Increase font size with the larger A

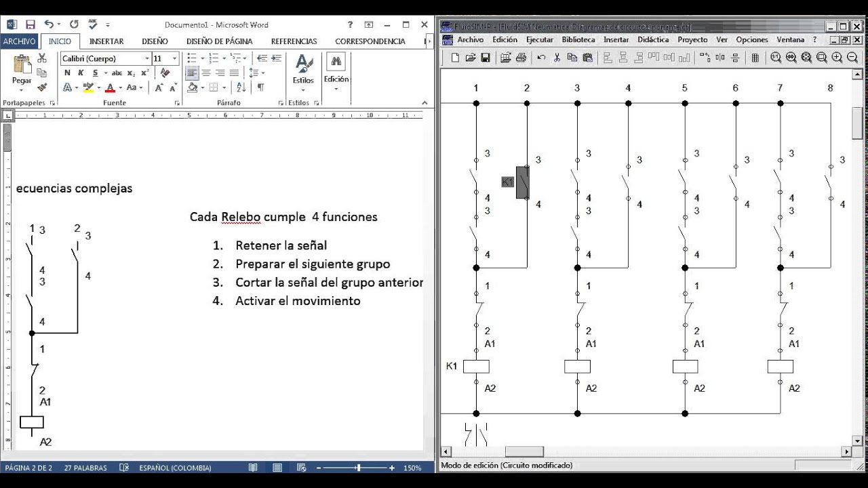click(x=159, y=87)
